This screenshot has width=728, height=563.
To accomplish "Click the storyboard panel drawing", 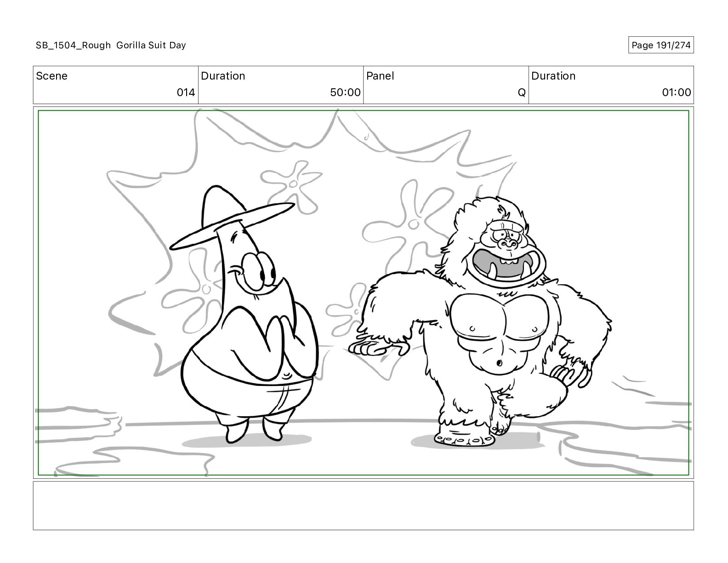I will [364, 293].
